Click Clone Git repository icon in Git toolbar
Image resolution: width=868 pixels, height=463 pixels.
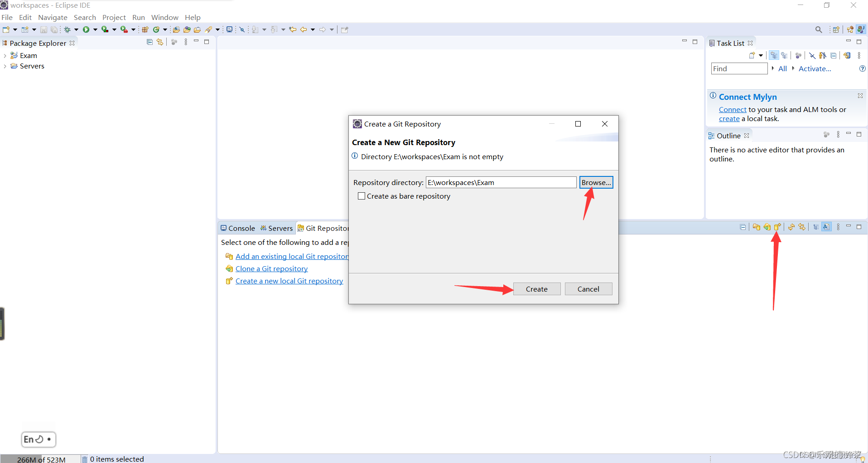(x=767, y=227)
